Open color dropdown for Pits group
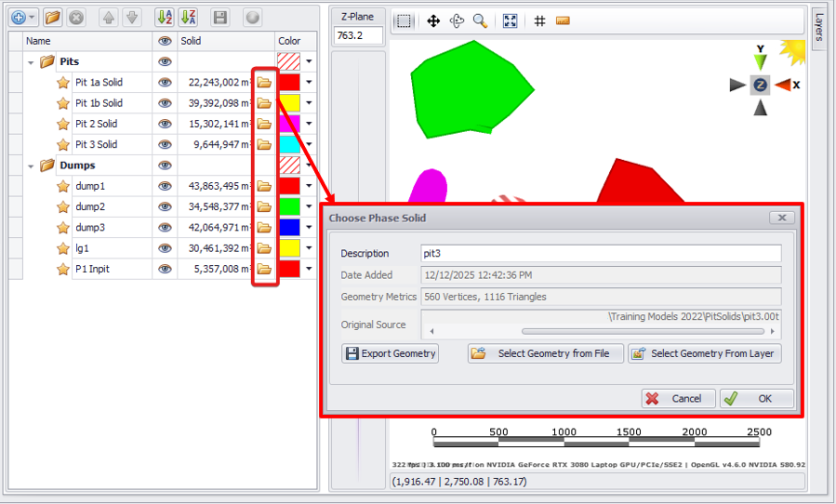The width and height of the screenshot is (836, 504). click(309, 62)
